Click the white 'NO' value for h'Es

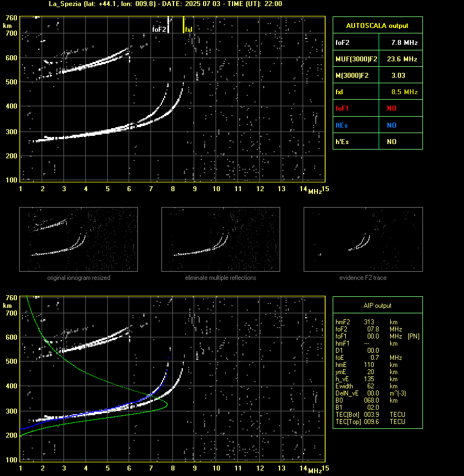point(392,141)
